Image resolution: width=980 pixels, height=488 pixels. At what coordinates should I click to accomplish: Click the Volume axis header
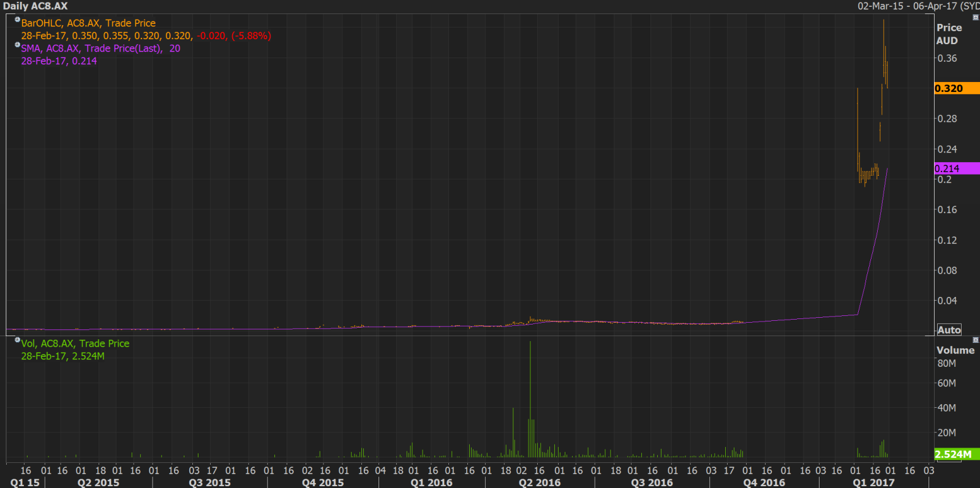(956, 350)
